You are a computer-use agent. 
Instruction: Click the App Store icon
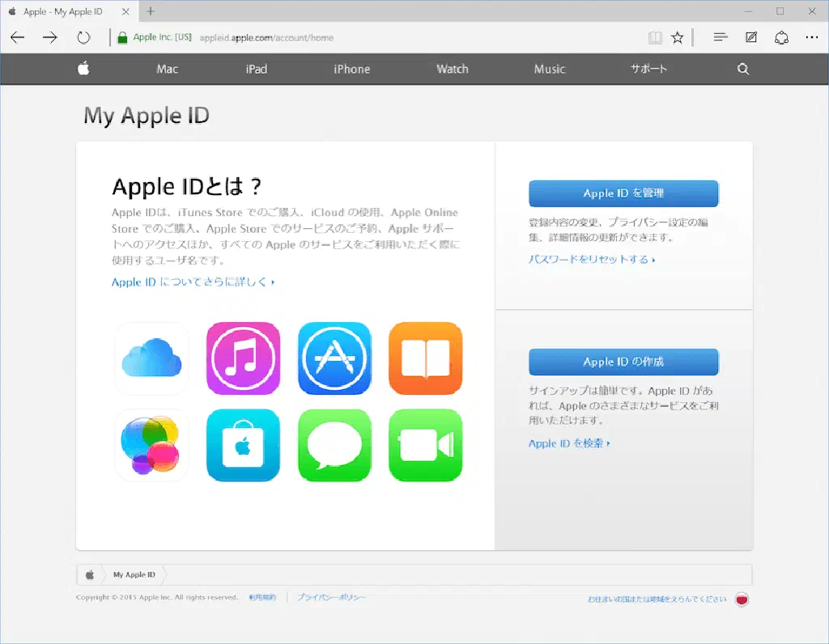click(x=334, y=358)
